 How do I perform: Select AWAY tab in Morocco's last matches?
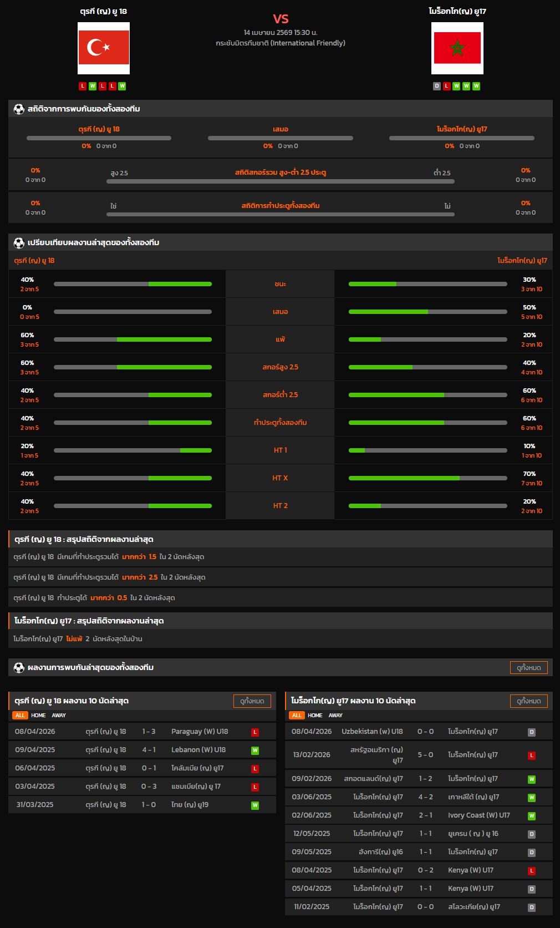(x=335, y=716)
